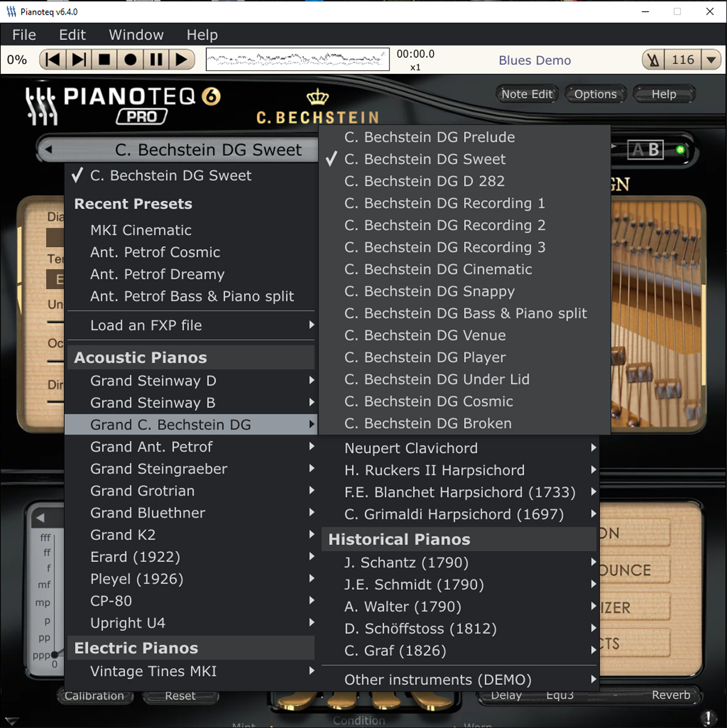Viewport: 727px width, 728px height.
Task: Expand Grand Steingraeber submenu
Action: pos(191,469)
